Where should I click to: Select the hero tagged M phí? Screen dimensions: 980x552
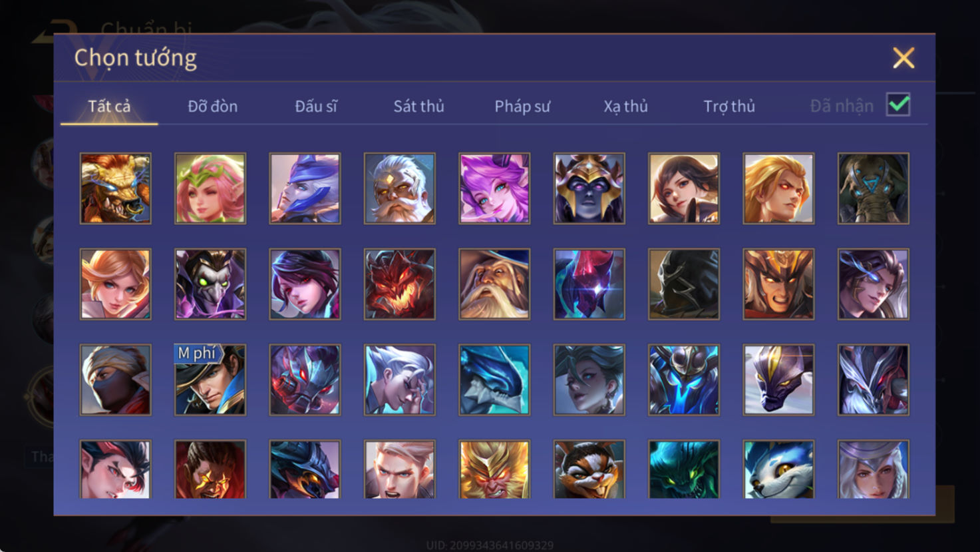click(x=210, y=380)
